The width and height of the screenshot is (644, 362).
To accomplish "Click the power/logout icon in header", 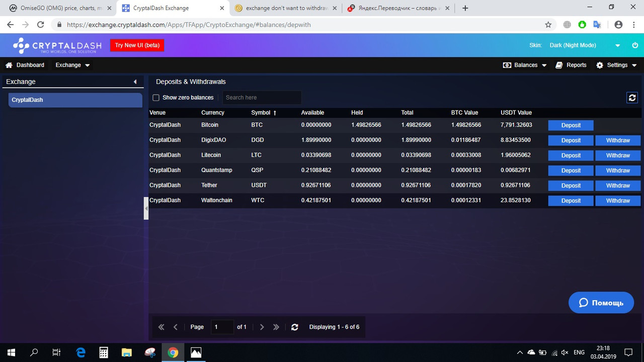I will (x=634, y=45).
